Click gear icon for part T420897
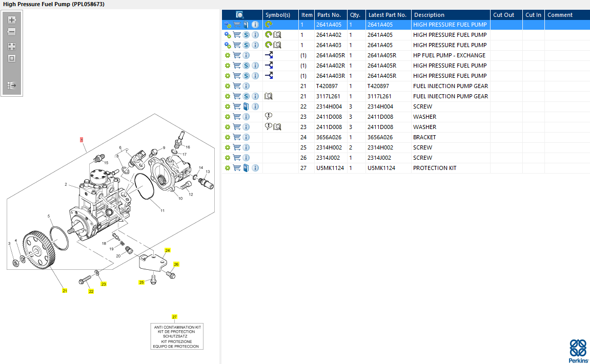The height and width of the screenshot is (364, 590). click(x=227, y=86)
